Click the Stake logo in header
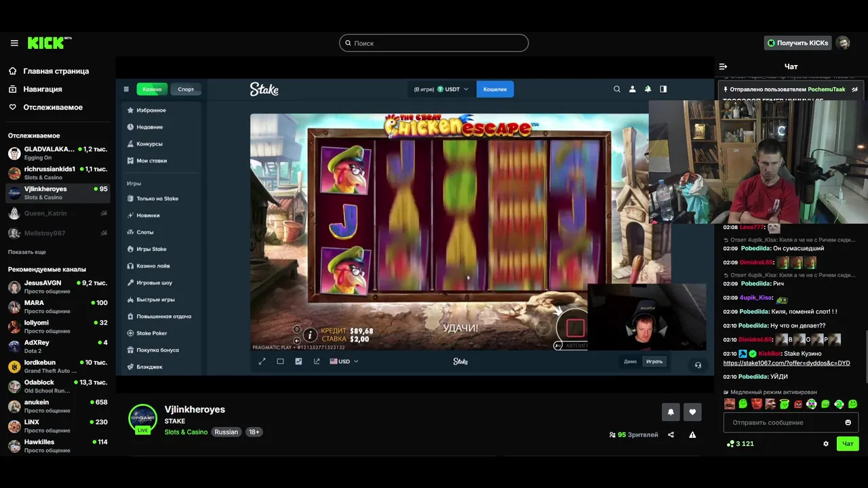868x488 pixels. (x=264, y=89)
